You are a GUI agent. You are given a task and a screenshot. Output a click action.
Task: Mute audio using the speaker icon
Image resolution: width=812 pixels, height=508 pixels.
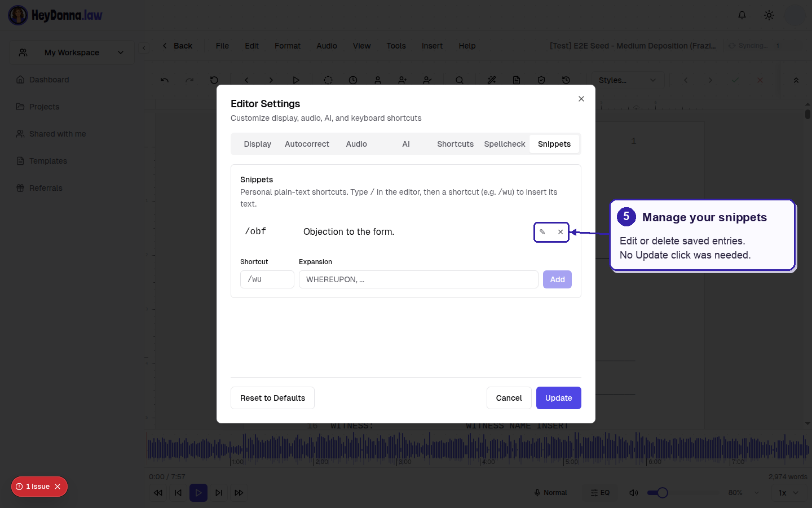(x=634, y=493)
